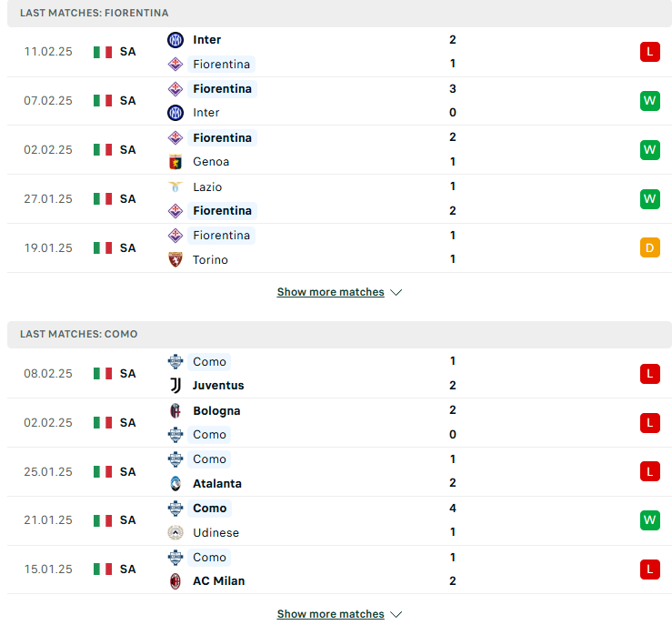Open the orange D badge for Fiorentina vs Torino

[x=649, y=247]
